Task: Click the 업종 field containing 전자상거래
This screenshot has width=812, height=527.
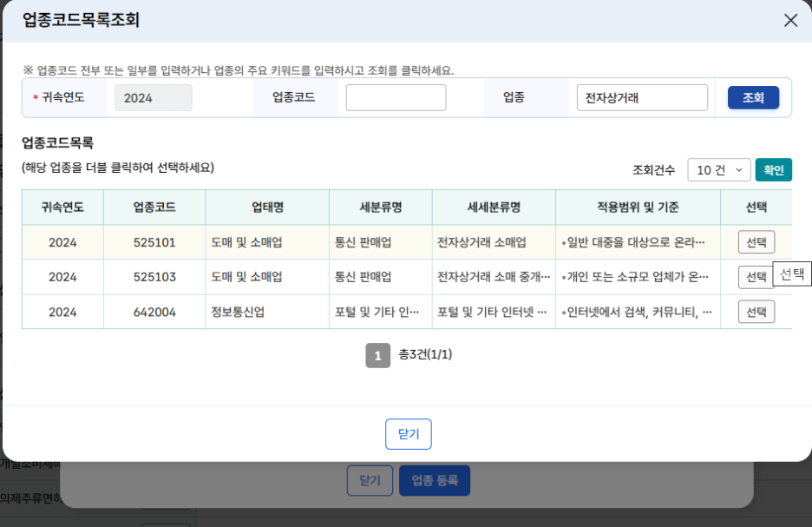Action: pyautogui.click(x=642, y=98)
